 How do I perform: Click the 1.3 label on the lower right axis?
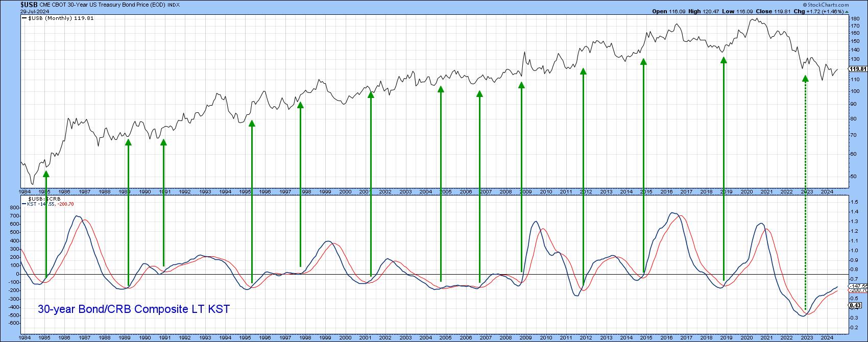855,222
